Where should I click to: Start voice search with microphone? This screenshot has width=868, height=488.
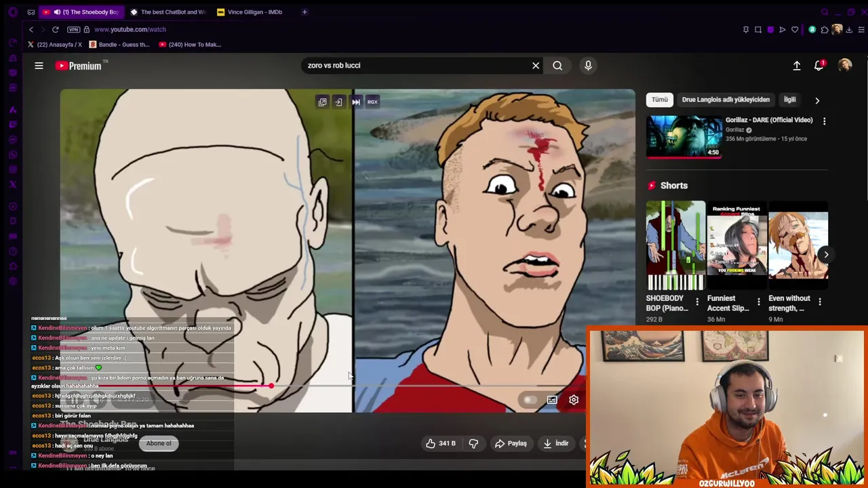click(x=588, y=65)
